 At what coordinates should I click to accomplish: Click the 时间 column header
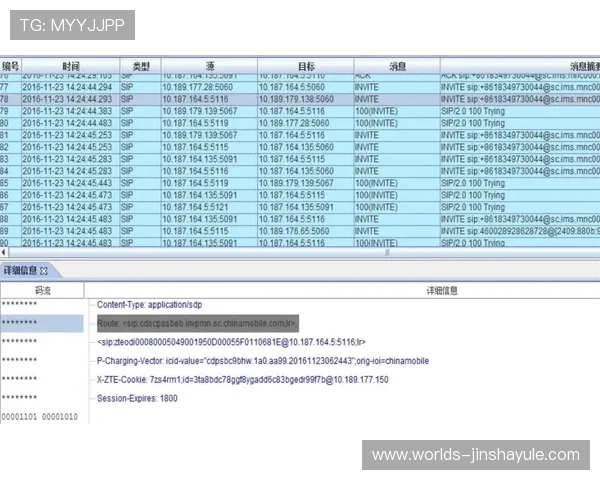tap(70, 66)
